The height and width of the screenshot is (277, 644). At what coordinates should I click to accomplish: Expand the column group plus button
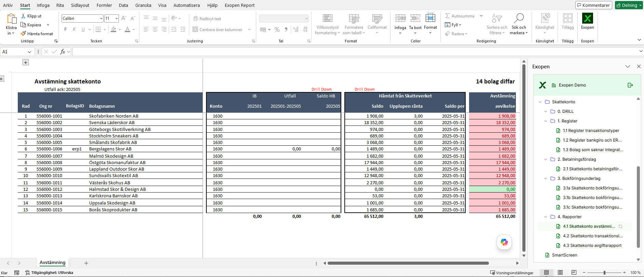26,62
